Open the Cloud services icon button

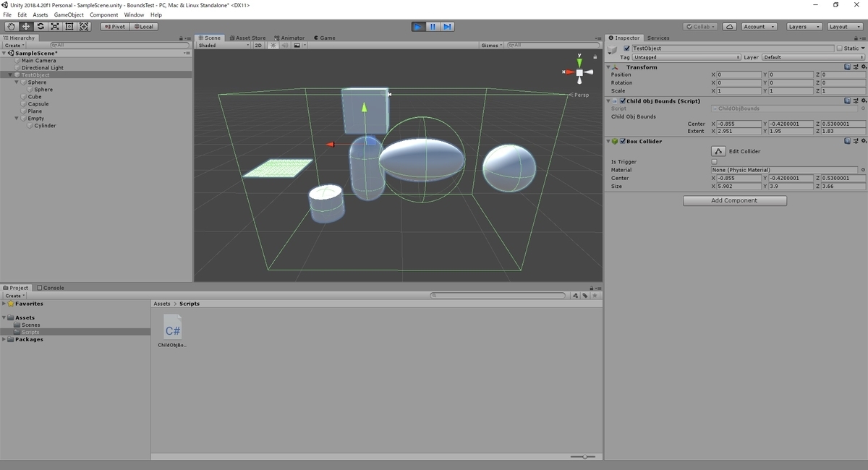(730, 27)
